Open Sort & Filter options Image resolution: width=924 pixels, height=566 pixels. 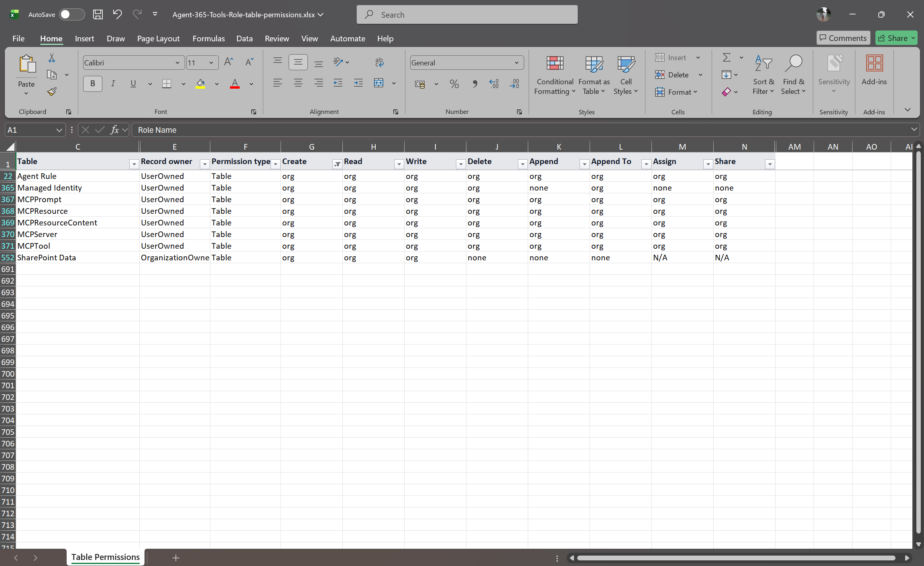click(763, 75)
